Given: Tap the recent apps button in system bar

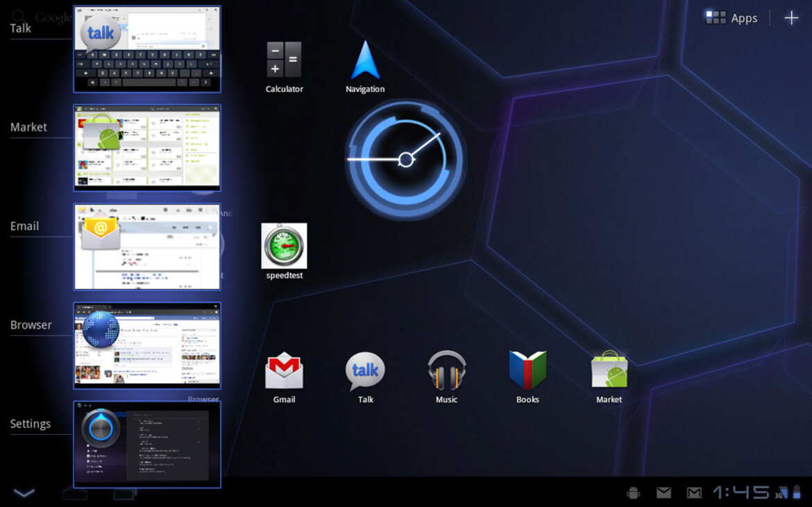Looking at the screenshot, I should [125, 493].
